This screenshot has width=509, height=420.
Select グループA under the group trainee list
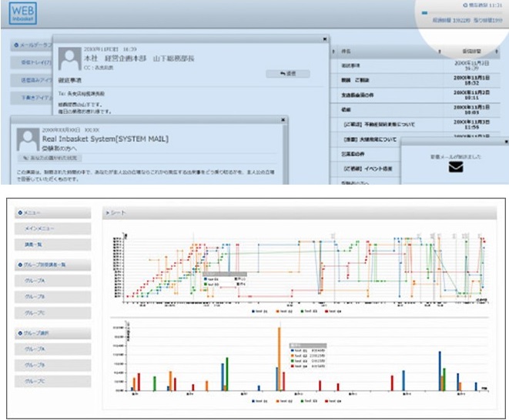point(52,281)
